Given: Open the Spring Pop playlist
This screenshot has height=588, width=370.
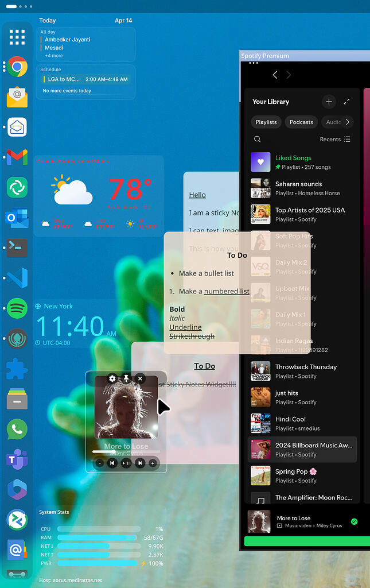Looking at the screenshot, I should point(302,476).
